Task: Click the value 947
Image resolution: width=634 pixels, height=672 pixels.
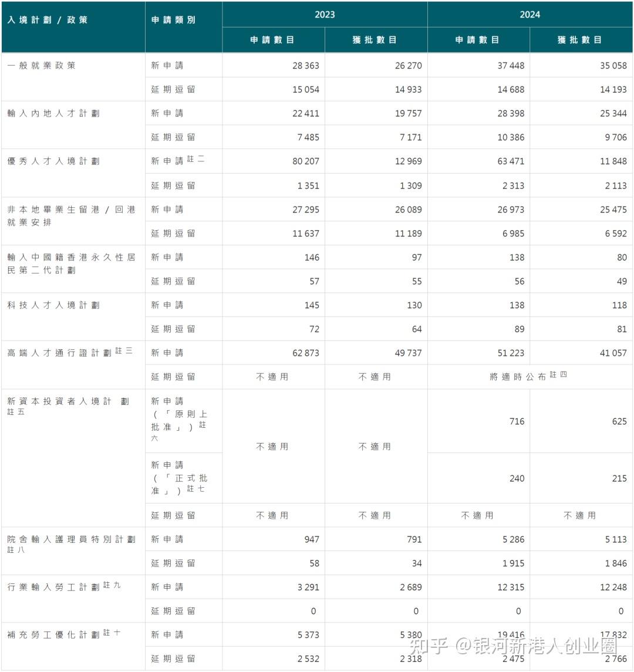Action: click(x=312, y=539)
